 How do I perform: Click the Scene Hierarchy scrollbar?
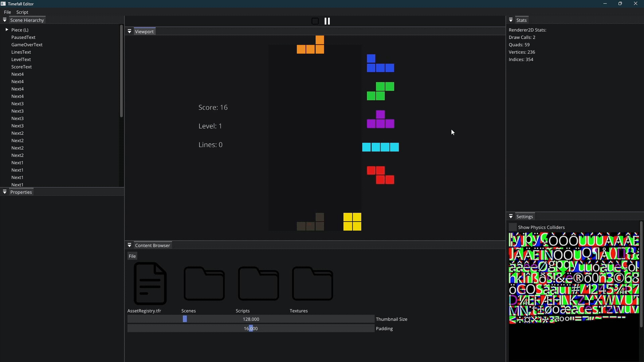(121, 71)
